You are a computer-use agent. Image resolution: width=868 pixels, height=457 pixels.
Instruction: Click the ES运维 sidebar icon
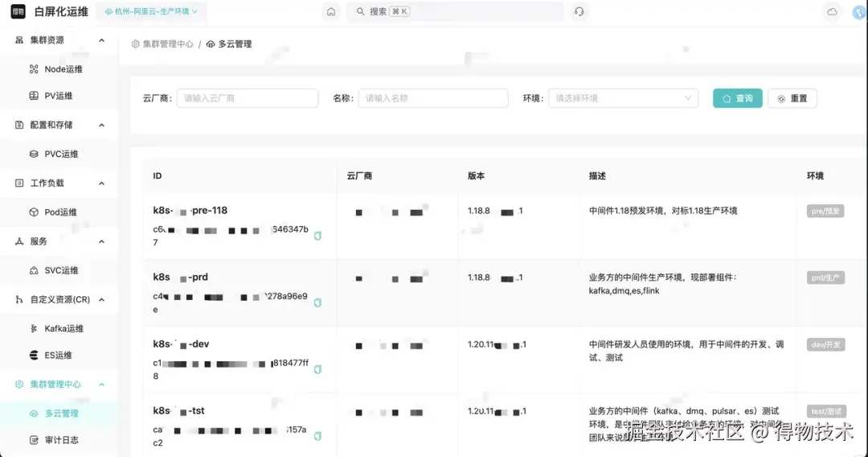pos(34,355)
